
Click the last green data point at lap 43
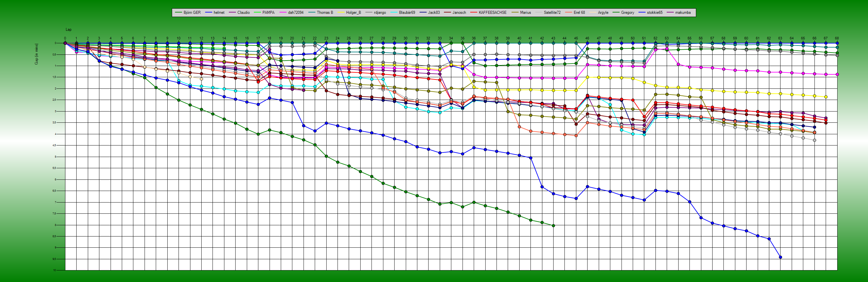[x=553, y=226]
